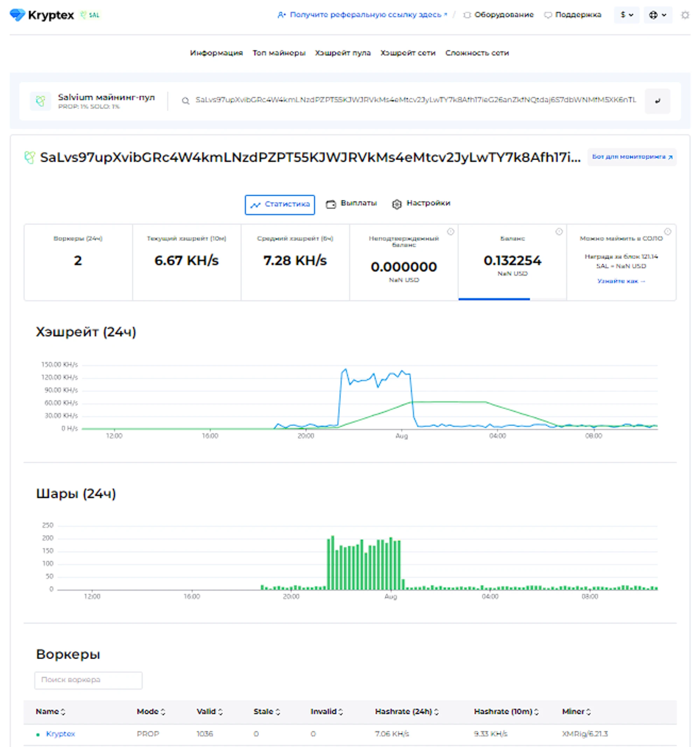Open the Бот для мониторинга link

[x=632, y=157]
